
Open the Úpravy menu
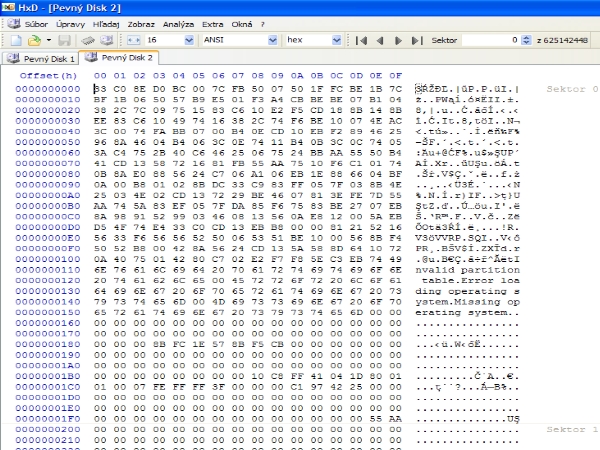[70, 24]
